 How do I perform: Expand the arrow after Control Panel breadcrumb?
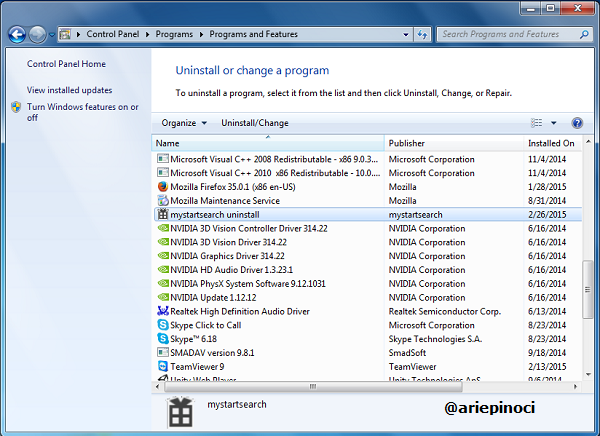pos(148,34)
